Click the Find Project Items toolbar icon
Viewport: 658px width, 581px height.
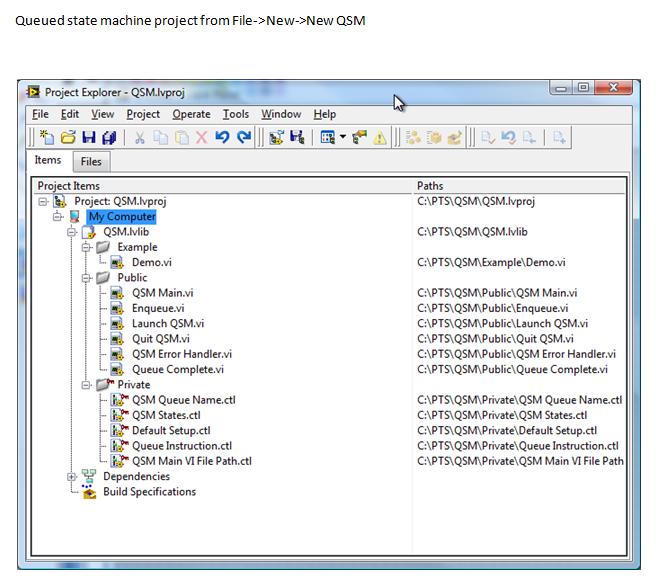297,137
